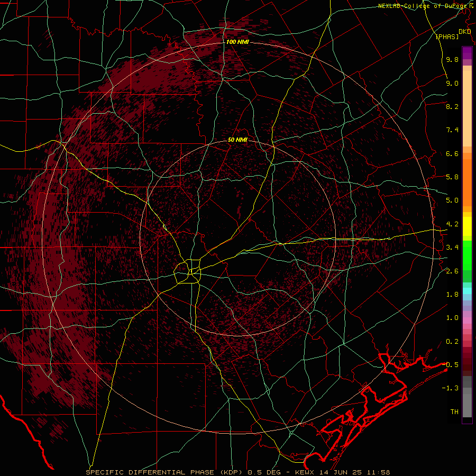This screenshot has height=476, width=476.
Task: Click the -1.3 value on the color scale
Action: point(450,388)
